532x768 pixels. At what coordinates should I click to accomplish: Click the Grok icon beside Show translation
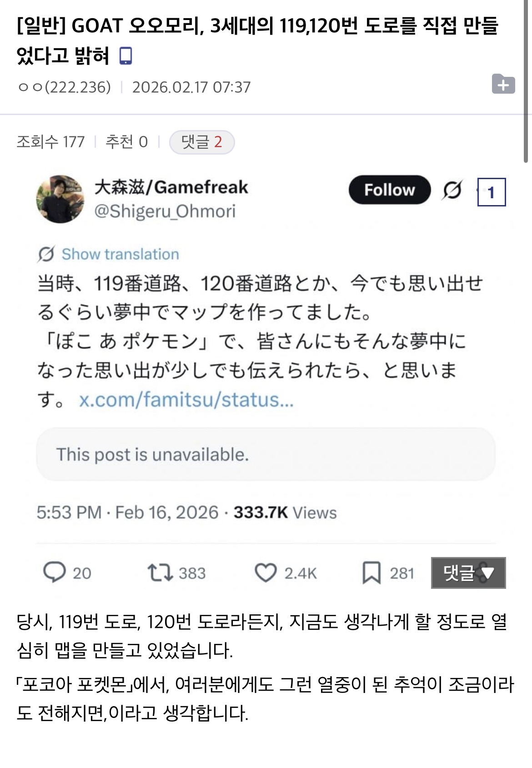[46, 254]
